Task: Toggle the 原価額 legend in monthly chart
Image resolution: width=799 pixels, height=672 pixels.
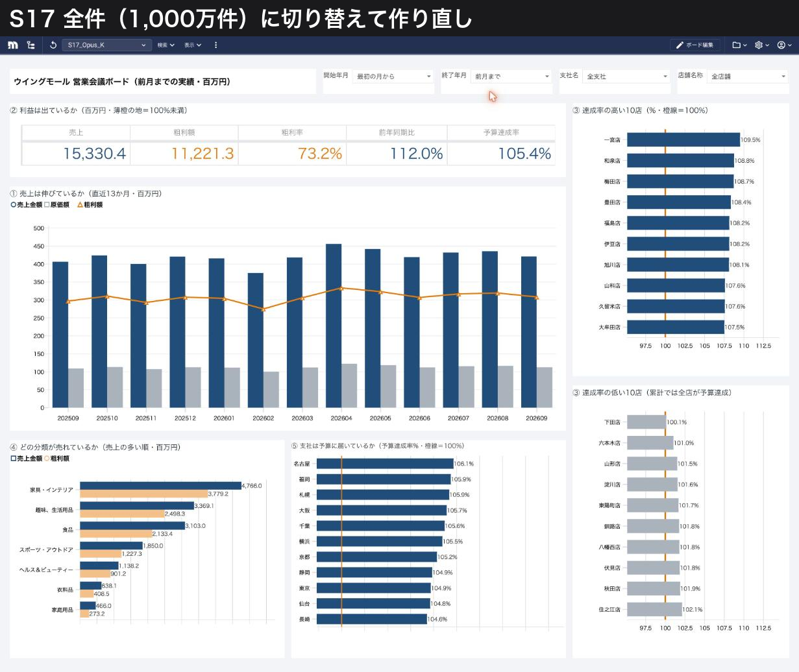Action: pyautogui.click(x=56, y=205)
